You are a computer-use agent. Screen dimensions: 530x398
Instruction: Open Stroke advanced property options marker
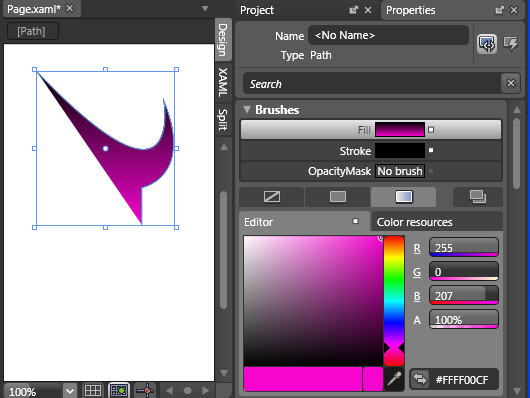pyautogui.click(x=431, y=150)
